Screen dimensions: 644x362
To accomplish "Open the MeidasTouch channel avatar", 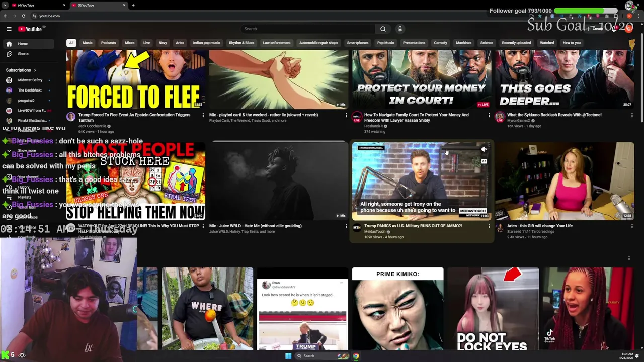I will [357, 228].
